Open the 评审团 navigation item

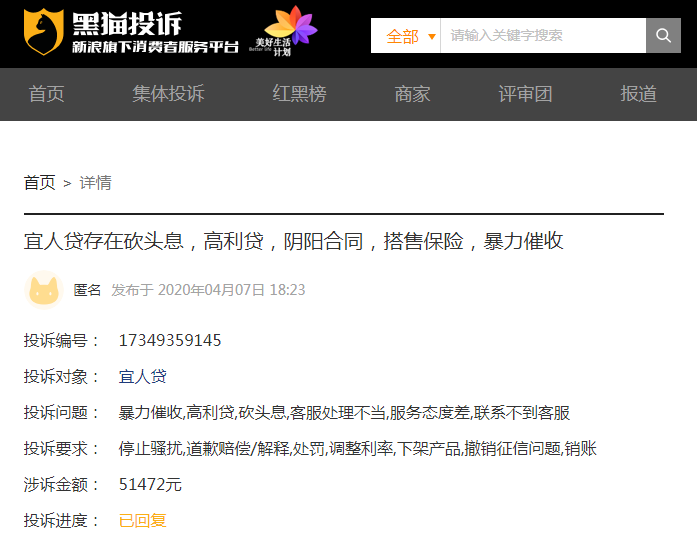pos(525,94)
